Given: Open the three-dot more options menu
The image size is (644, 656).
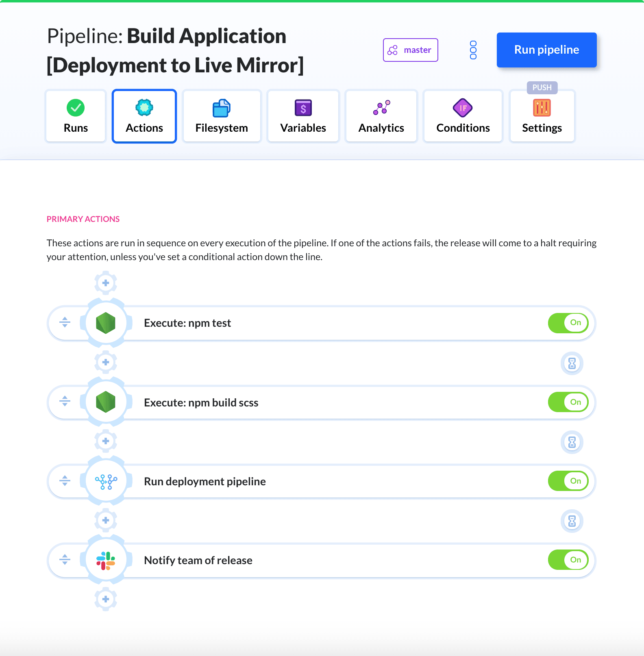Looking at the screenshot, I should coord(473,50).
